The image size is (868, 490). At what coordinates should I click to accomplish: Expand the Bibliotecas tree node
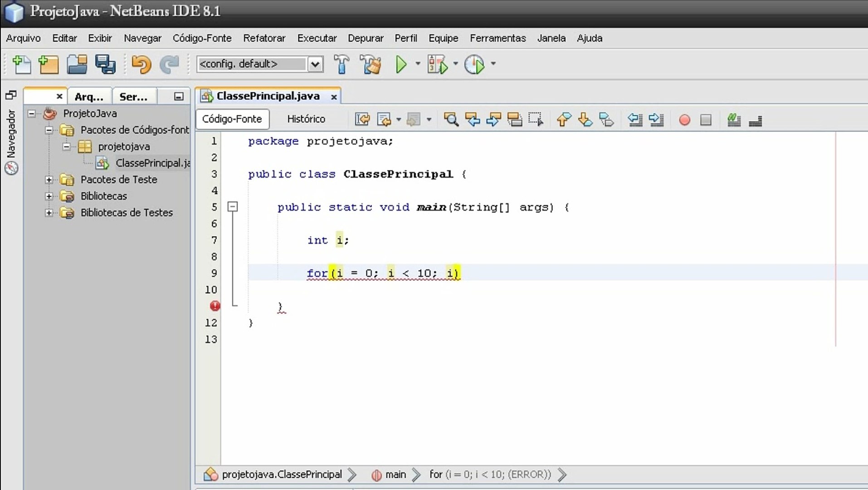point(50,196)
